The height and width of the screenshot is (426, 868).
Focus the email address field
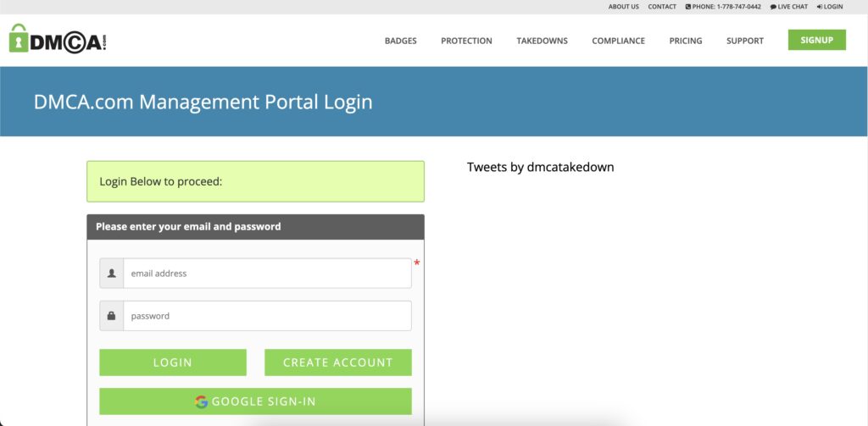click(x=267, y=274)
